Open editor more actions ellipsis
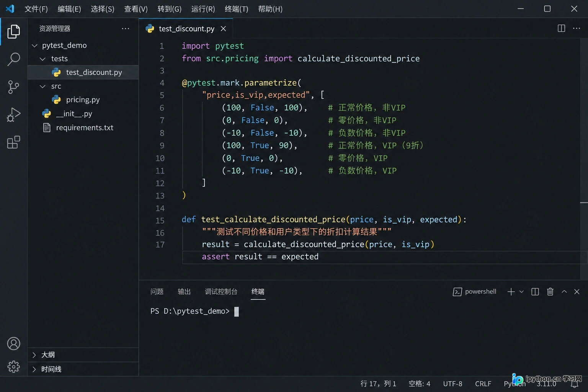This screenshot has height=392, width=588. (577, 28)
